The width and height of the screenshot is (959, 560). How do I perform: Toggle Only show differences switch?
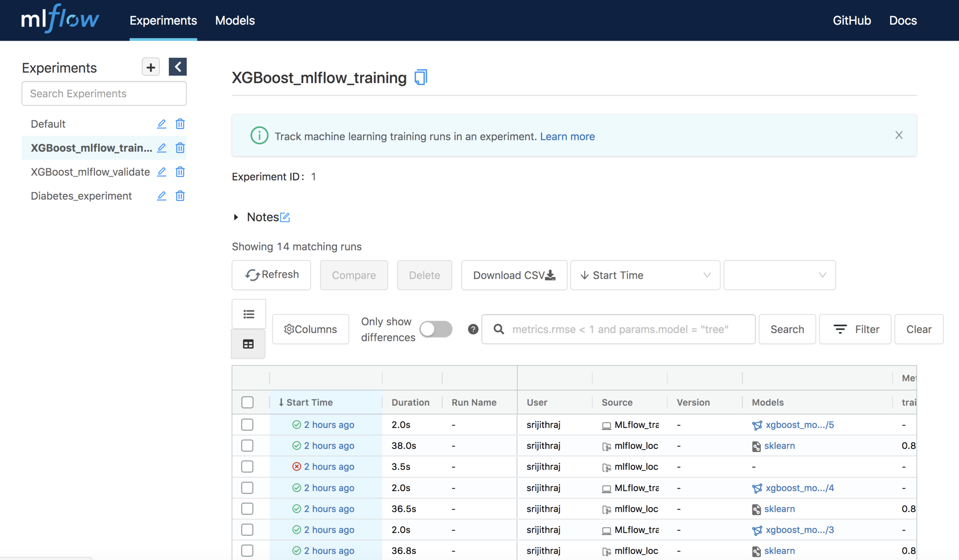click(436, 329)
